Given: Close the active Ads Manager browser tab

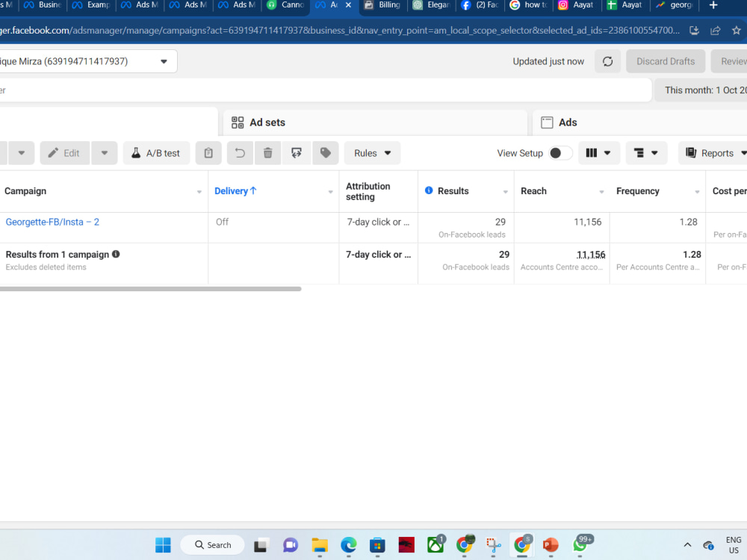Looking at the screenshot, I should (x=348, y=5).
